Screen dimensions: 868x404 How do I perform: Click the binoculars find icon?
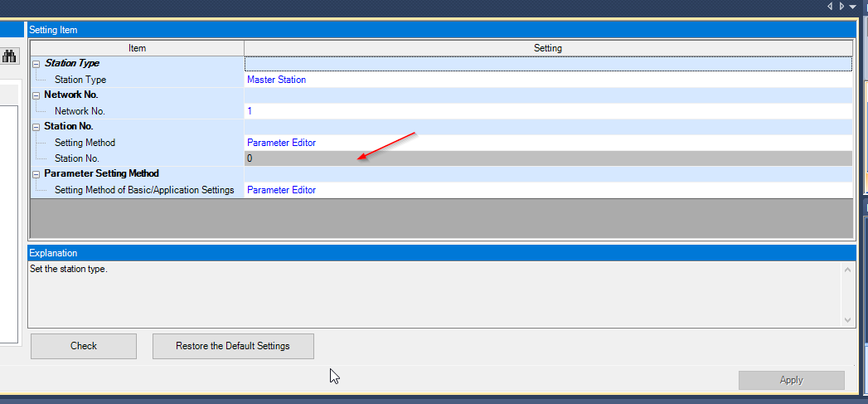(x=9, y=56)
